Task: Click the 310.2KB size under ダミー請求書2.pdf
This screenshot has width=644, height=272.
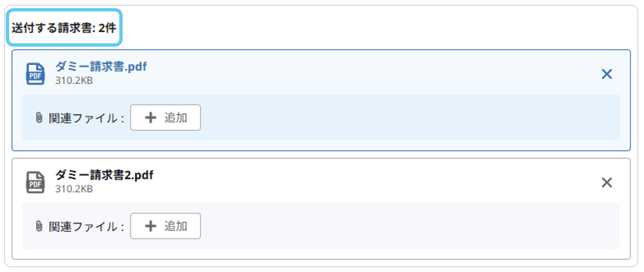Action: pos(74,189)
